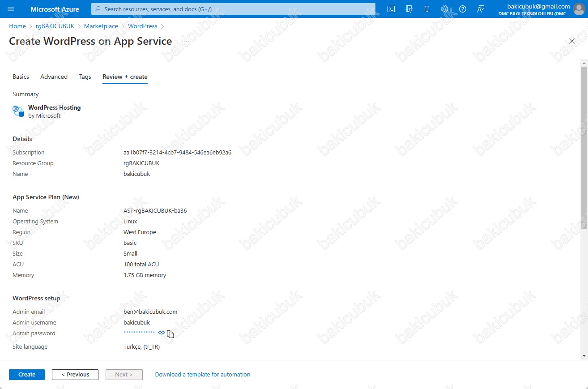The image size is (588, 389).
Task: Click the Size value Small
Action: click(130, 254)
